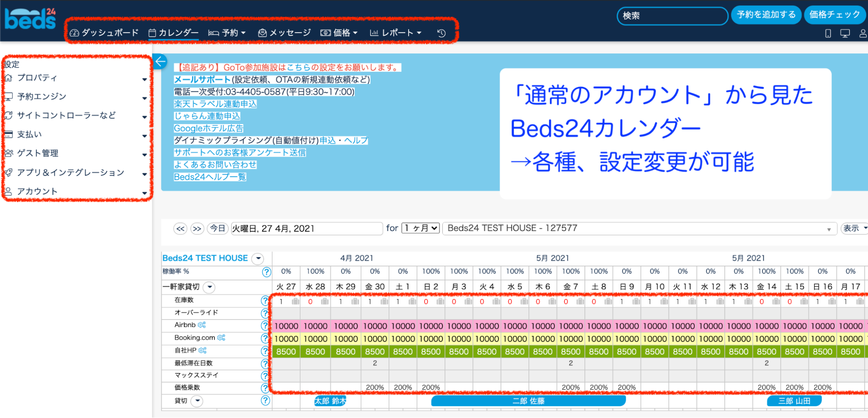Open the 1ヶ月 period dropdown

[420, 228]
